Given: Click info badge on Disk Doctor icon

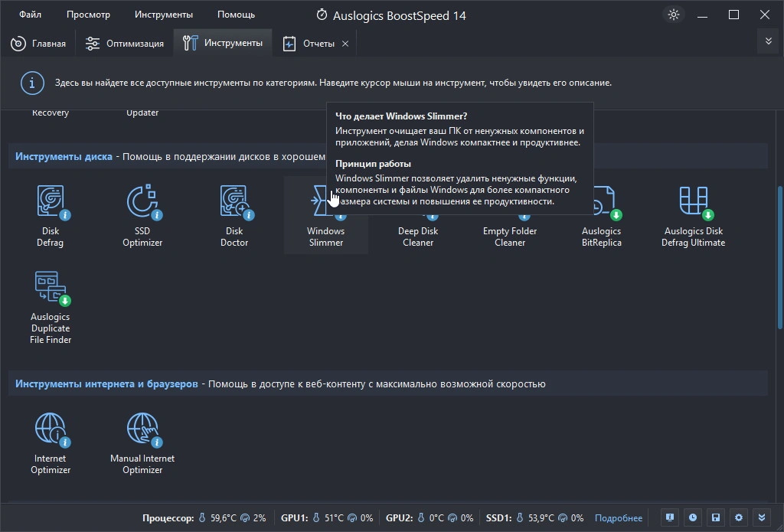Looking at the screenshot, I should (x=249, y=215).
